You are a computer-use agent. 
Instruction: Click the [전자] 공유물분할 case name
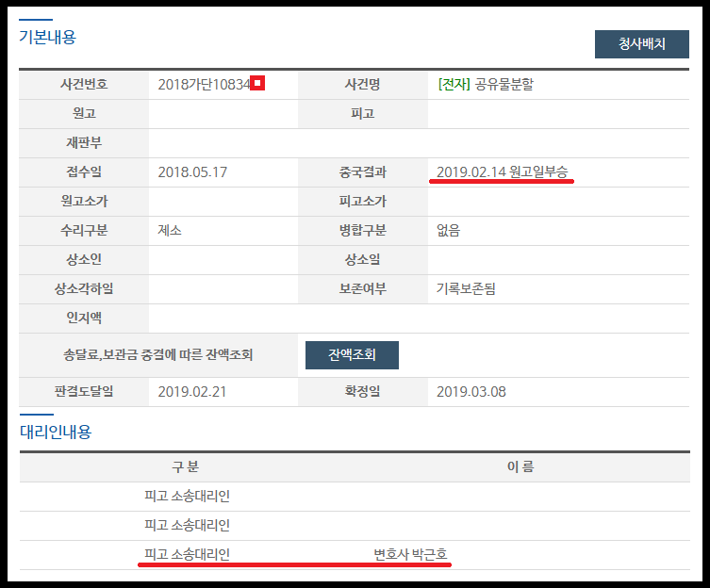487,85
